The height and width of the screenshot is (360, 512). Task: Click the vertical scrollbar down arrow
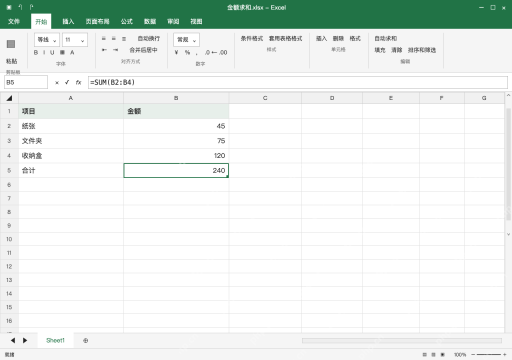point(508,234)
